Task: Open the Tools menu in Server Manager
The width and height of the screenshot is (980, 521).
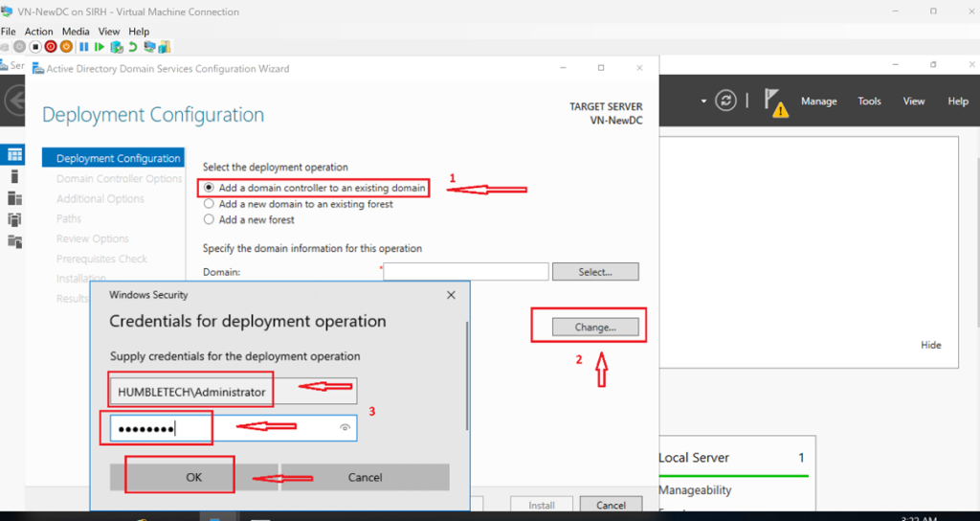Action: coord(869,102)
